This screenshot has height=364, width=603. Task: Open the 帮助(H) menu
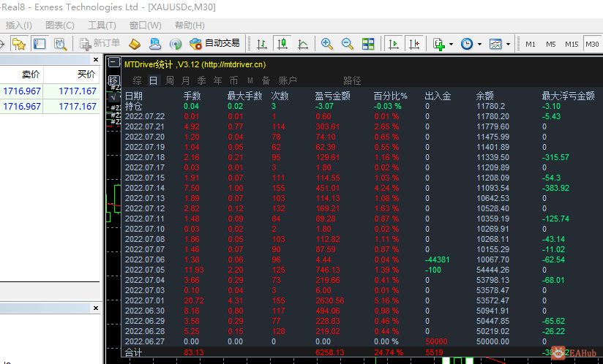click(190, 26)
